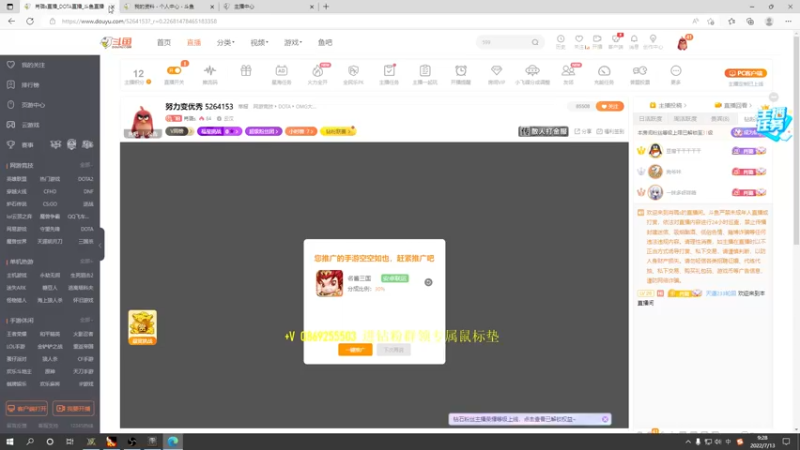Open the Edge browser taskbar icon
The height and width of the screenshot is (450, 800).
[x=173, y=441]
